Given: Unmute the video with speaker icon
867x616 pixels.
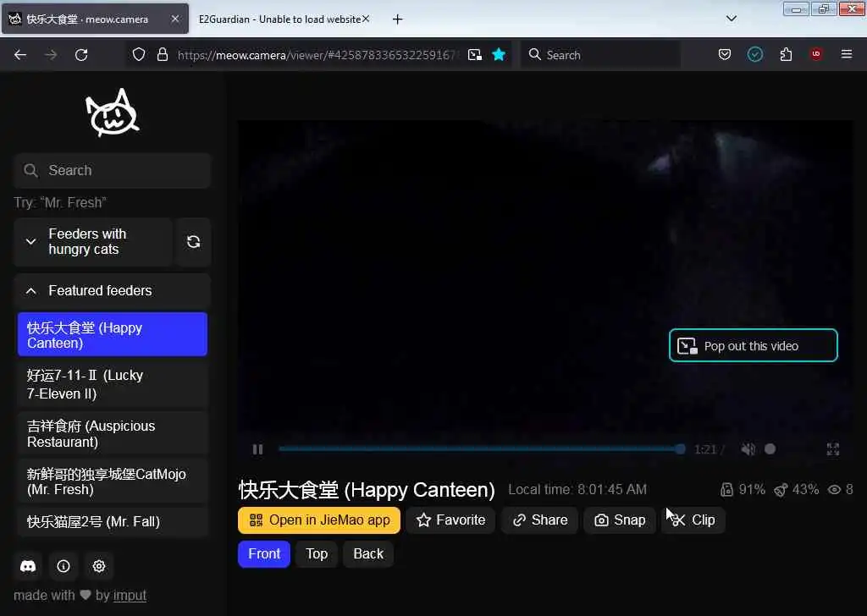Looking at the screenshot, I should (x=748, y=449).
